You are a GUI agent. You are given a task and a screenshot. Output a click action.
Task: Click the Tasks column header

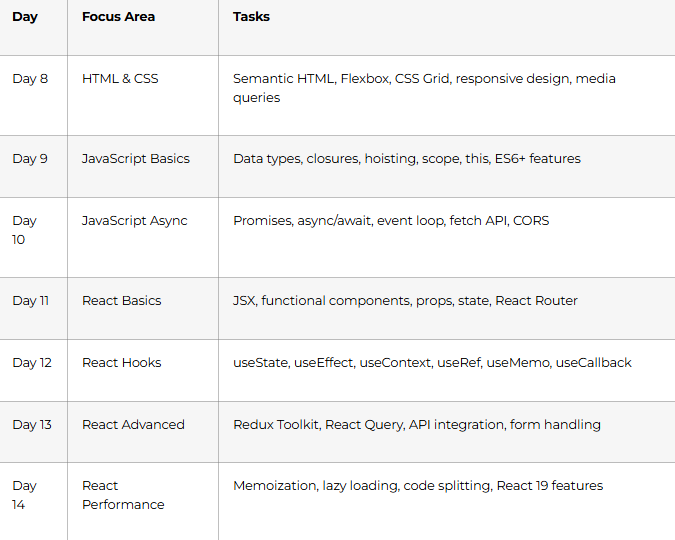click(251, 17)
